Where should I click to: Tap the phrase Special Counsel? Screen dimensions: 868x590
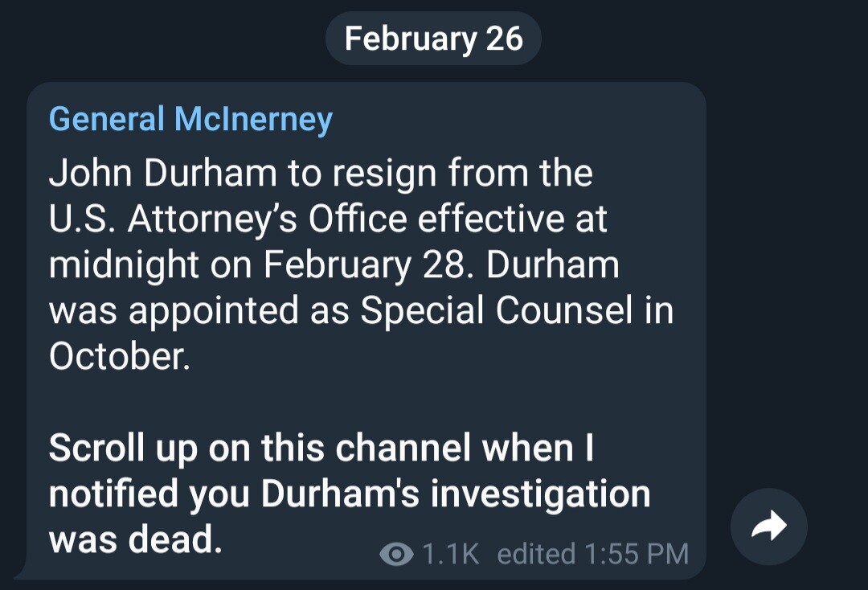[497, 312]
